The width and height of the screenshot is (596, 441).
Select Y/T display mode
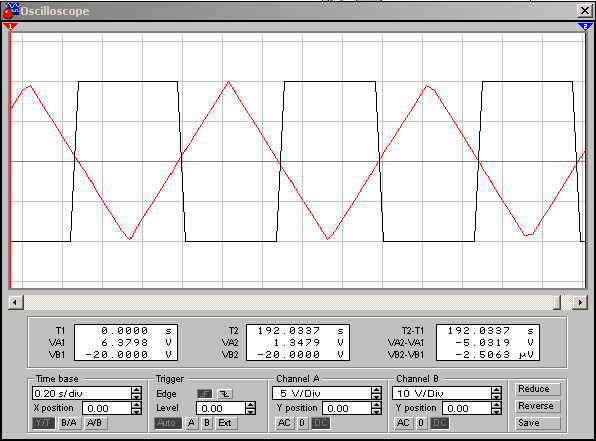(x=43, y=423)
